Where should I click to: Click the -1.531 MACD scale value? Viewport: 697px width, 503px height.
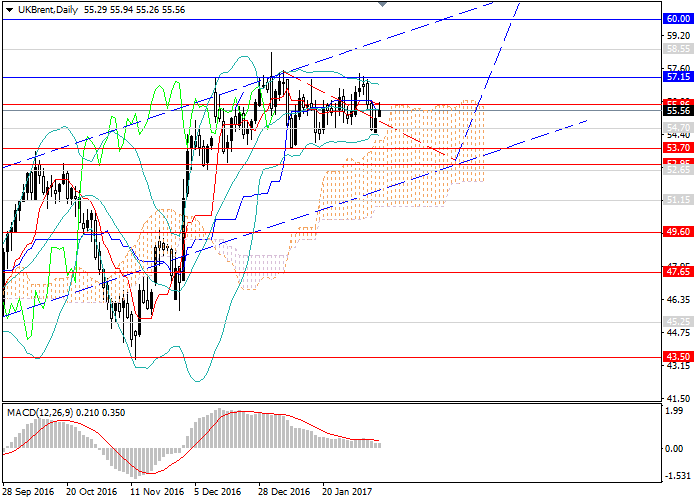click(677, 476)
